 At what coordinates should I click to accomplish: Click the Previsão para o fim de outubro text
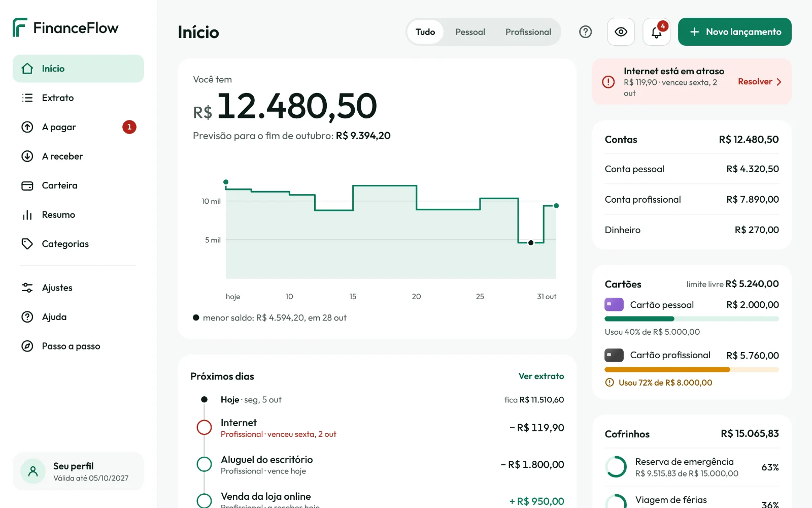coord(292,136)
